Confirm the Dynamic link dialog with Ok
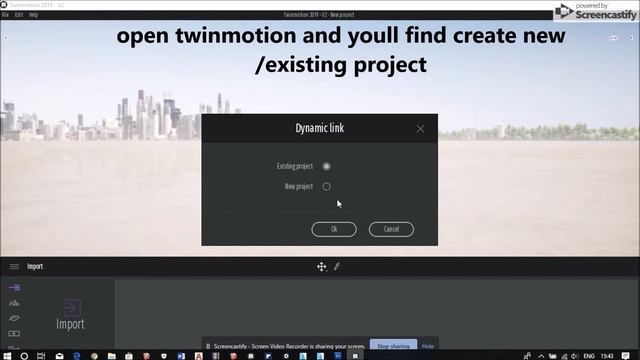640x360 pixels. (x=334, y=229)
